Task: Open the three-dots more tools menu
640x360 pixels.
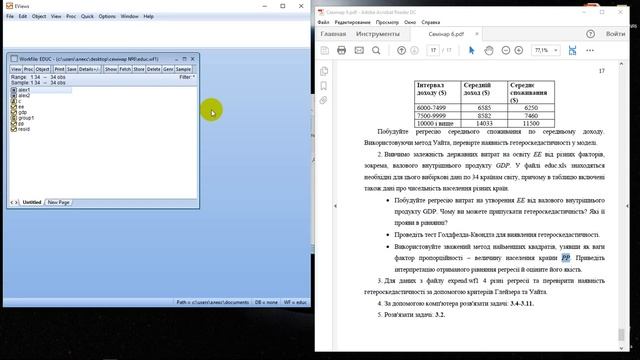Action: click(x=590, y=50)
